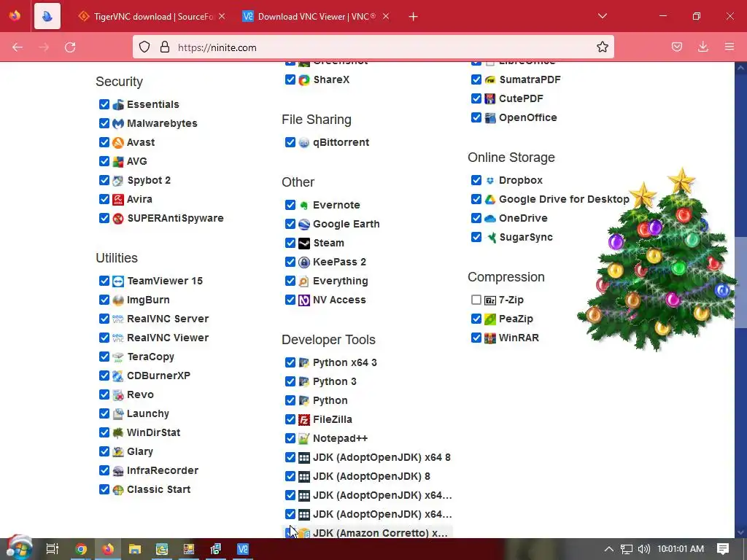Click the OpenOffice label
Screen dimensions: 747x560
[x=528, y=117]
